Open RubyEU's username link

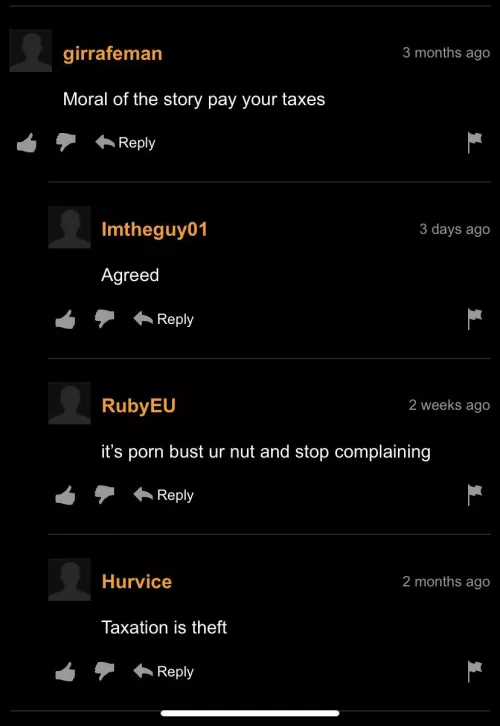[138, 406]
